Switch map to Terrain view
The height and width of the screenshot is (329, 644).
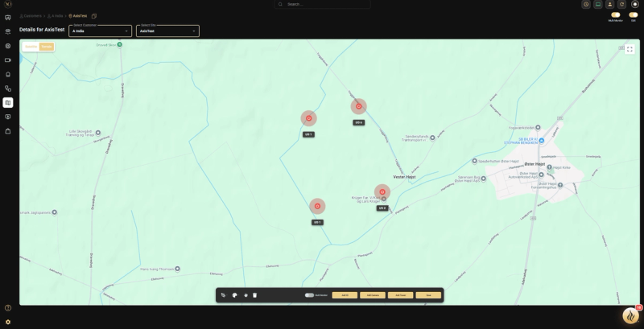click(47, 47)
